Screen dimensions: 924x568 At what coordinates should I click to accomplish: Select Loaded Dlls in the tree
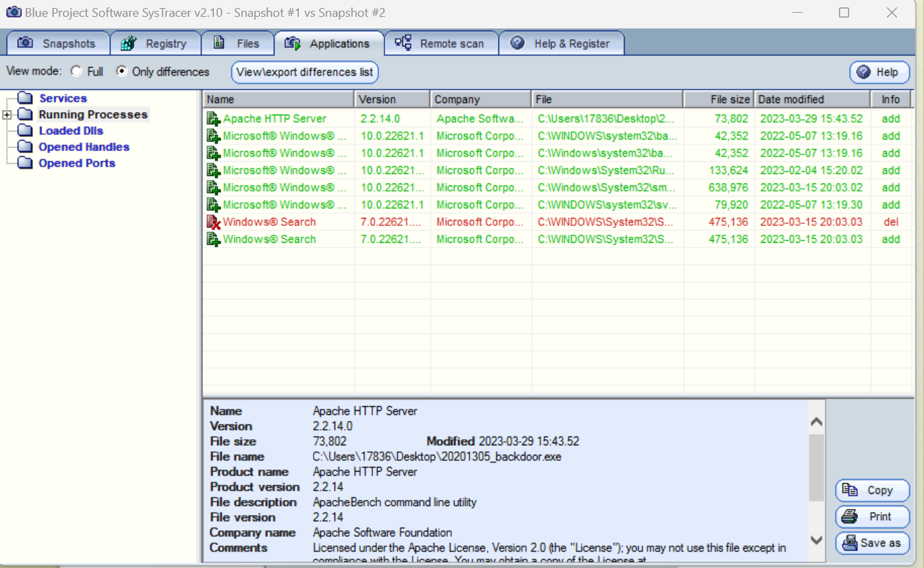pos(71,131)
